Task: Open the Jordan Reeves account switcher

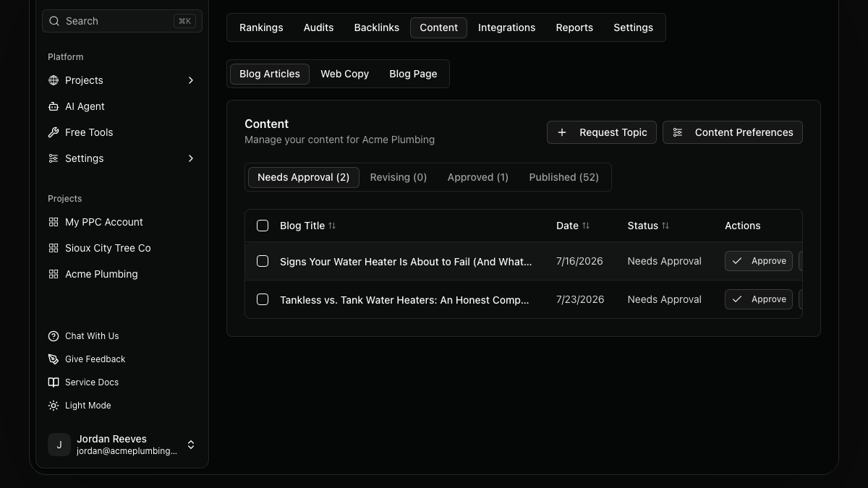Action: coord(122,445)
